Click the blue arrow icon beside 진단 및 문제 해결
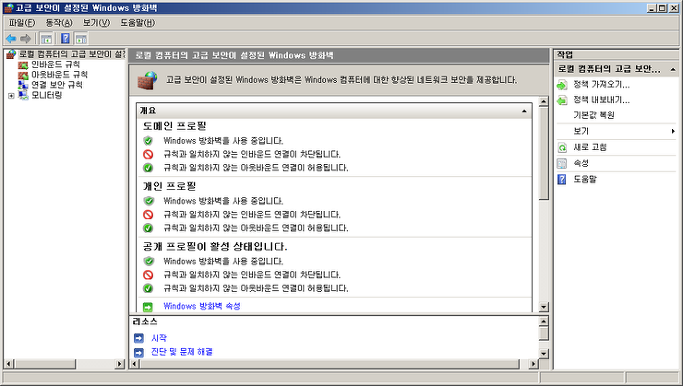 pyautogui.click(x=139, y=352)
